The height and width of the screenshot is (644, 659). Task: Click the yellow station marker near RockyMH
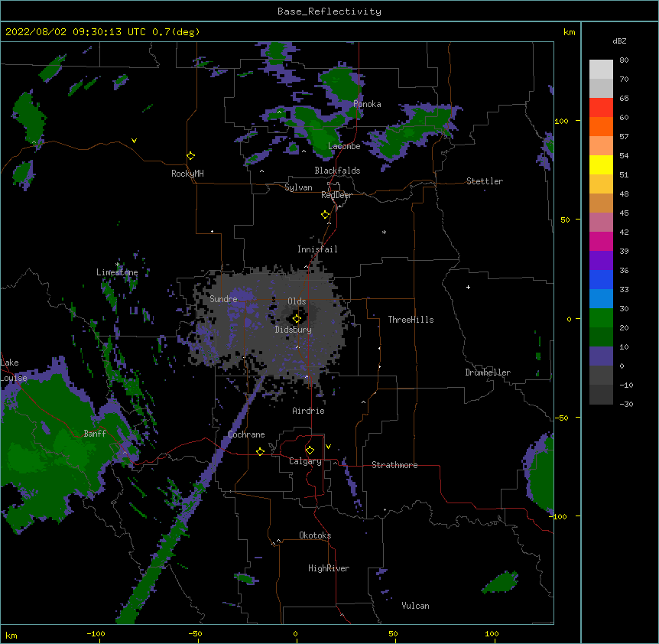click(191, 156)
